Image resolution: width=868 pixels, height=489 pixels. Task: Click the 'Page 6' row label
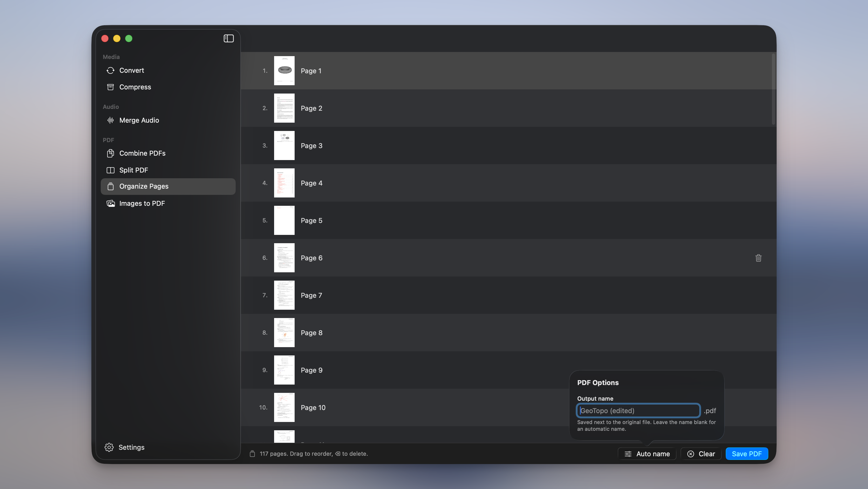pyautogui.click(x=311, y=258)
